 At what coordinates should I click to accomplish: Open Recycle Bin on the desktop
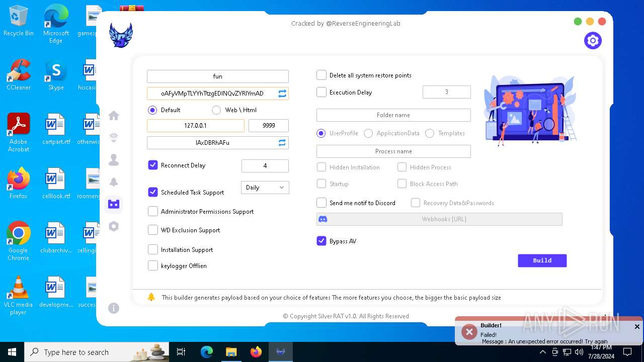(19, 21)
